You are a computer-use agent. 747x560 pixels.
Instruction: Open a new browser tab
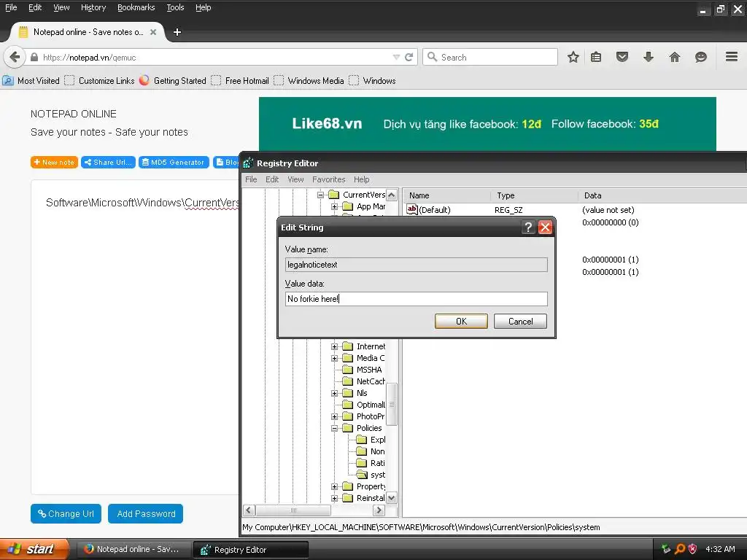pos(177,32)
